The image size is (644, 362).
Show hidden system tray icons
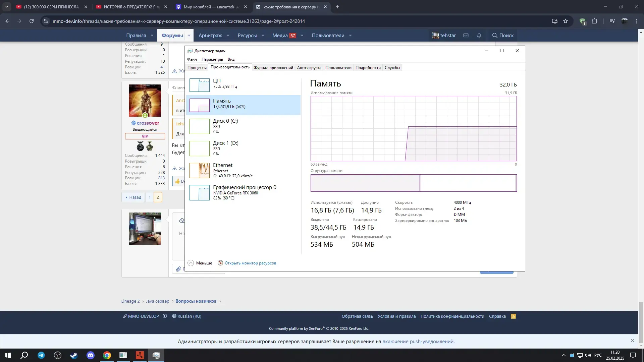(563, 355)
